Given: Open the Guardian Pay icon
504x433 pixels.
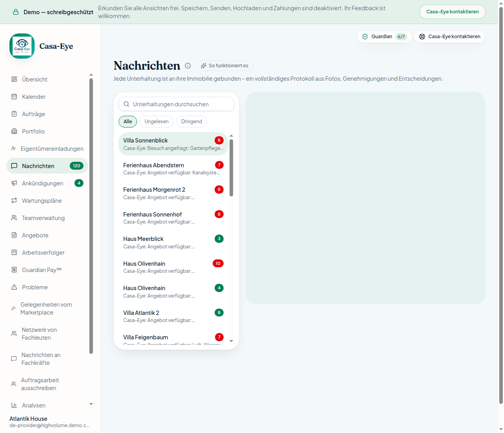Looking at the screenshot, I should tap(14, 270).
